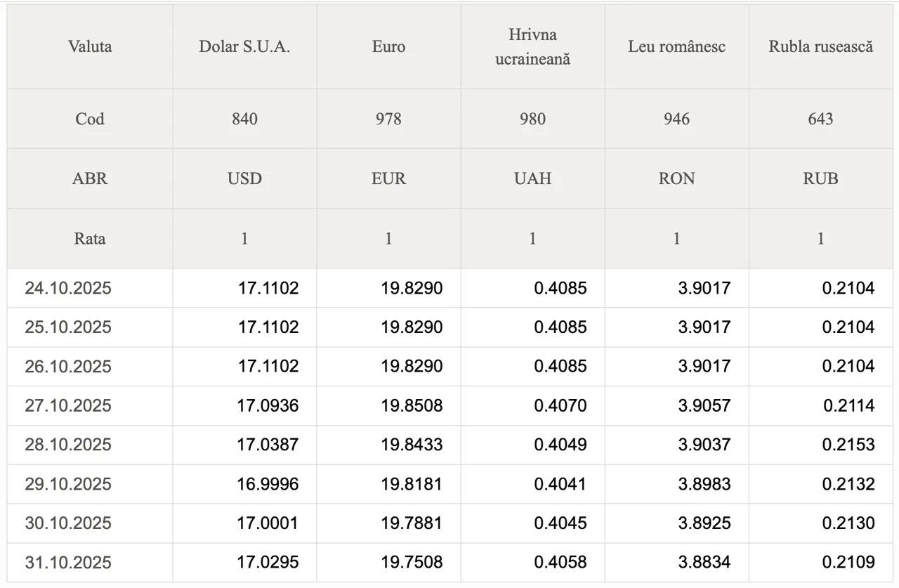The height and width of the screenshot is (588, 899).
Task: Click the currency code 980 cell
Action: (532, 119)
